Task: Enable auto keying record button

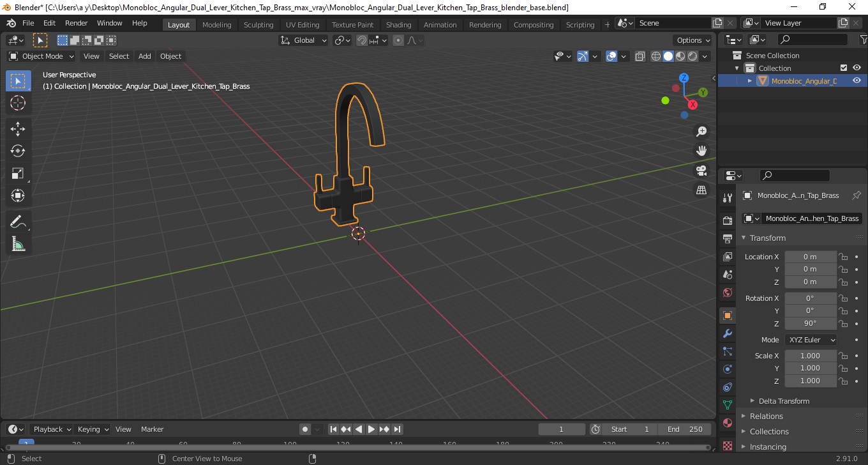Action: coord(305,429)
